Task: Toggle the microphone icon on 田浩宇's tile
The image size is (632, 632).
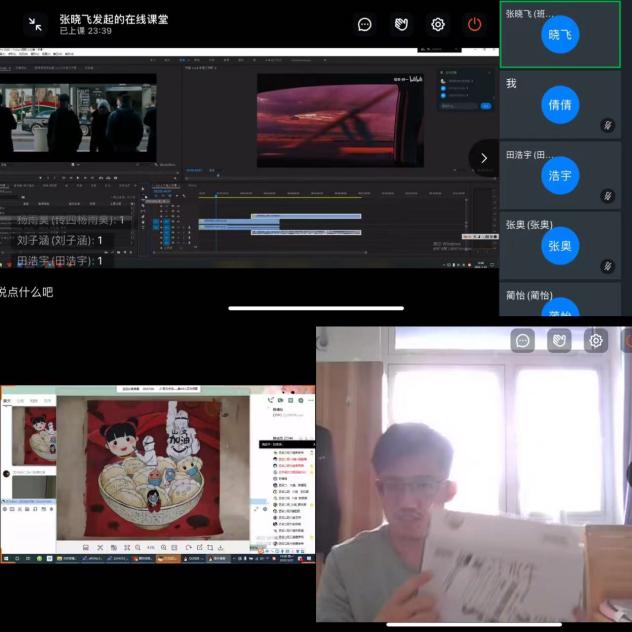Action: tap(607, 196)
